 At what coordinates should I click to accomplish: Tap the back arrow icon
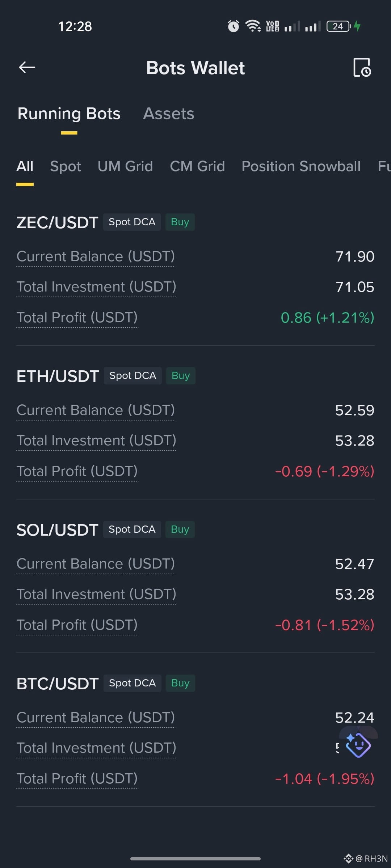(27, 67)
